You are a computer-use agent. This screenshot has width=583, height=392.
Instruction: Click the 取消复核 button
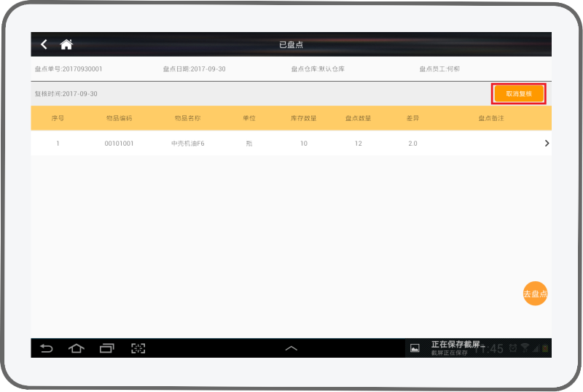point(519,94)
